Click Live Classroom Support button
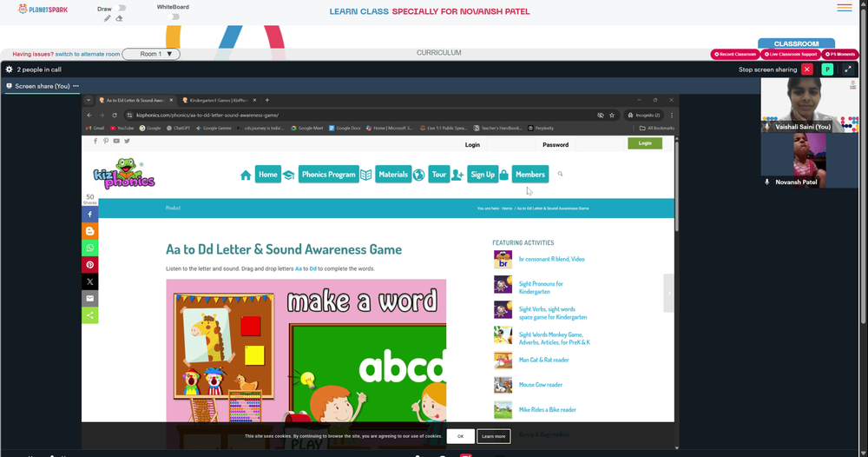 (x=791, y=54)
